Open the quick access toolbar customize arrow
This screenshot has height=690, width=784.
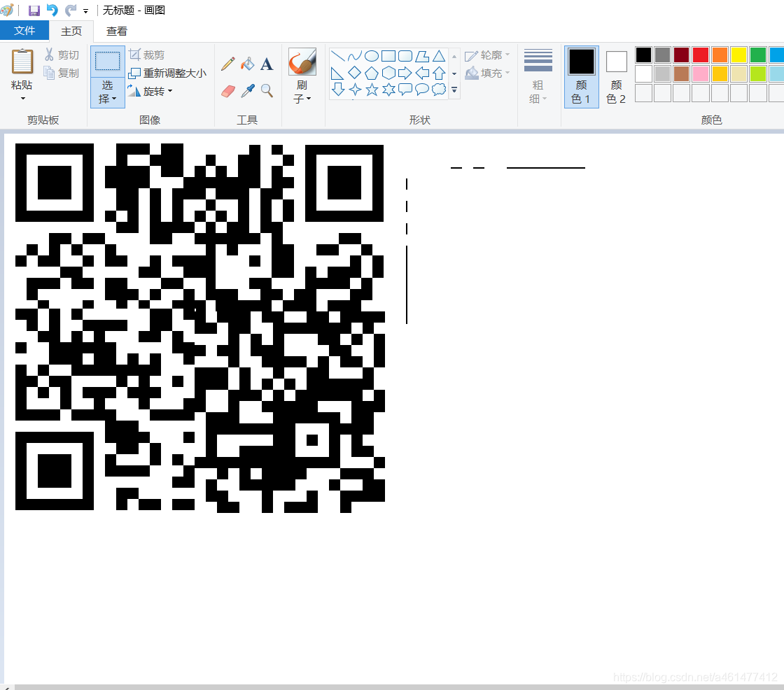pyautogui.click(x=86, y=11)
